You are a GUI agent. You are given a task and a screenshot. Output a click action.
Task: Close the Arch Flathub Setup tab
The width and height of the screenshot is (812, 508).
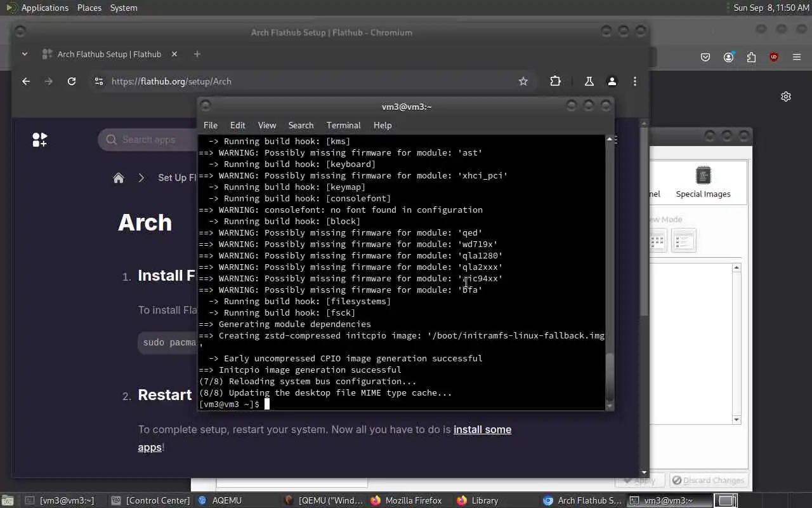[x=174, y=54]
